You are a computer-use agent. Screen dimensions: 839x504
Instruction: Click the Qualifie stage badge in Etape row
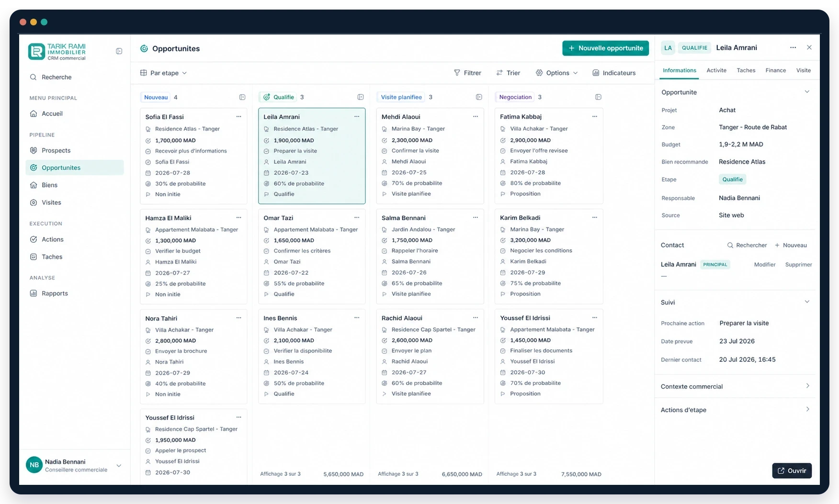coord(733,179)
